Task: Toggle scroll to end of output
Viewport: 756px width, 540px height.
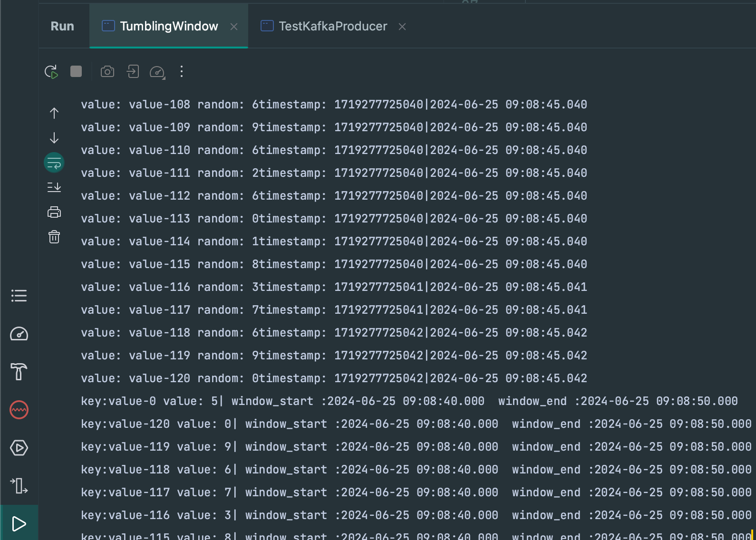Action: [x=54, y=187]
